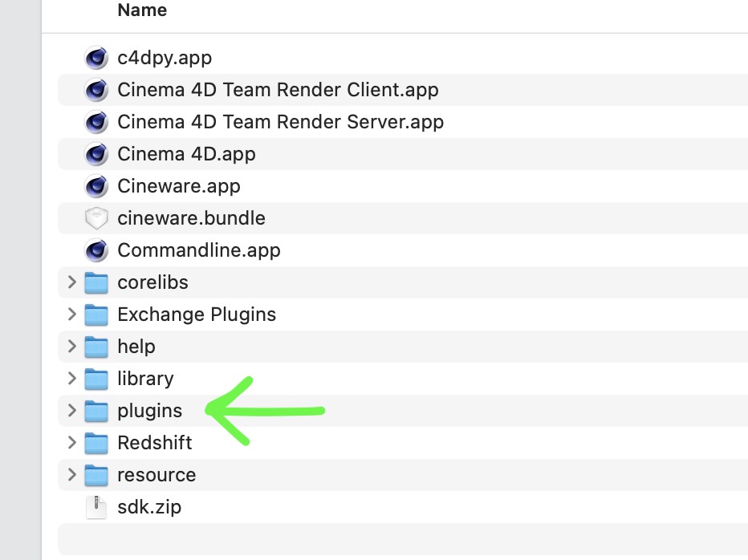Select the Commandline.app icon
Screen dimensions: 748x560
click(96, 250)
